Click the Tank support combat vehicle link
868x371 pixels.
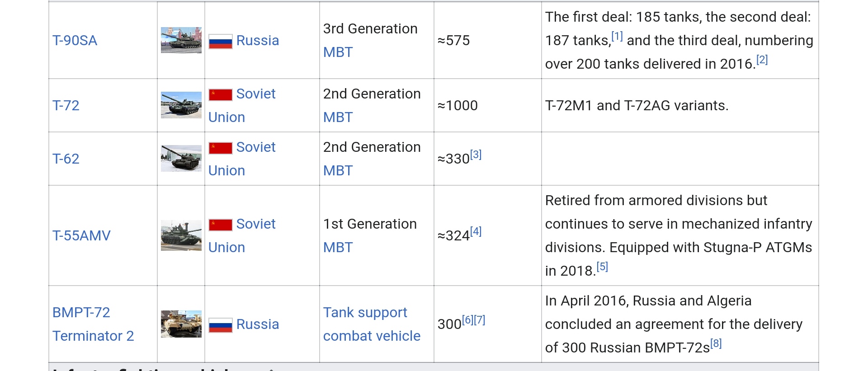[x=371, y=324]
